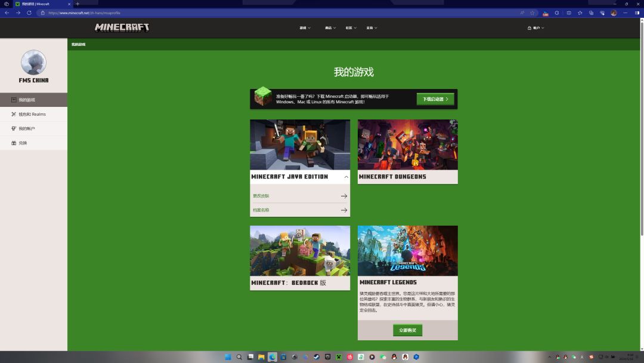This screenshot has width=644, height=363.
Task: Click the 我的游戏 breadcrumb in green bar
Action: [x=79, y=44]
